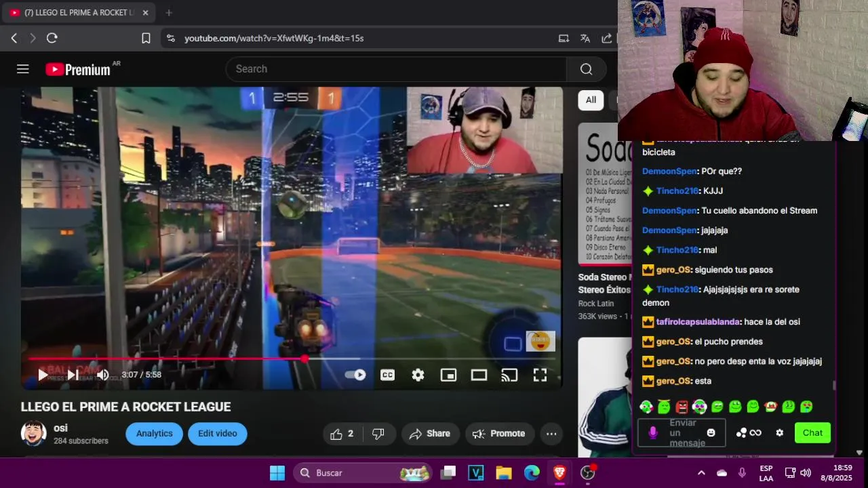Mute the video volume speaker
This screenshot has height=488, width=868.
(x=102, y=375)
